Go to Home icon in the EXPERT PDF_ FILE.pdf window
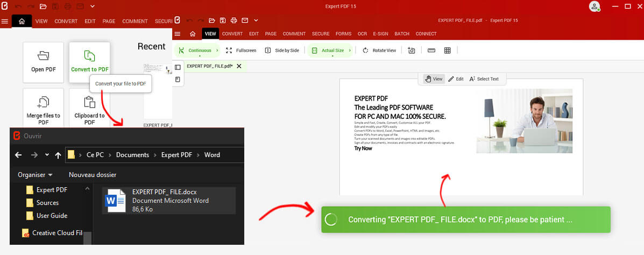 [193, 34]
